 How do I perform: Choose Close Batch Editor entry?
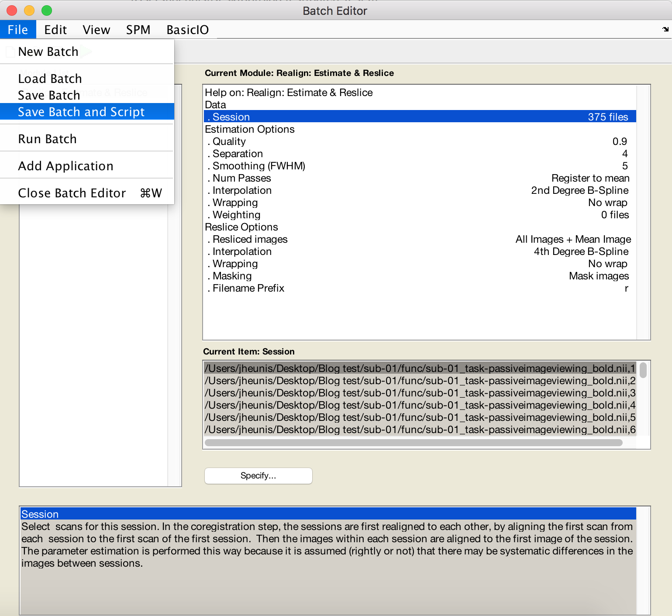(x=87, y=193)
